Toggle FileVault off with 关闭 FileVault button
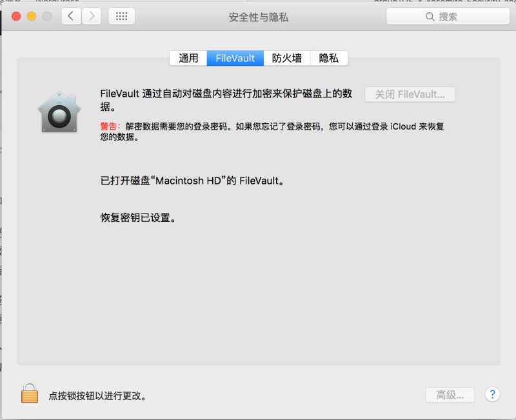 [x=410, y=94]
